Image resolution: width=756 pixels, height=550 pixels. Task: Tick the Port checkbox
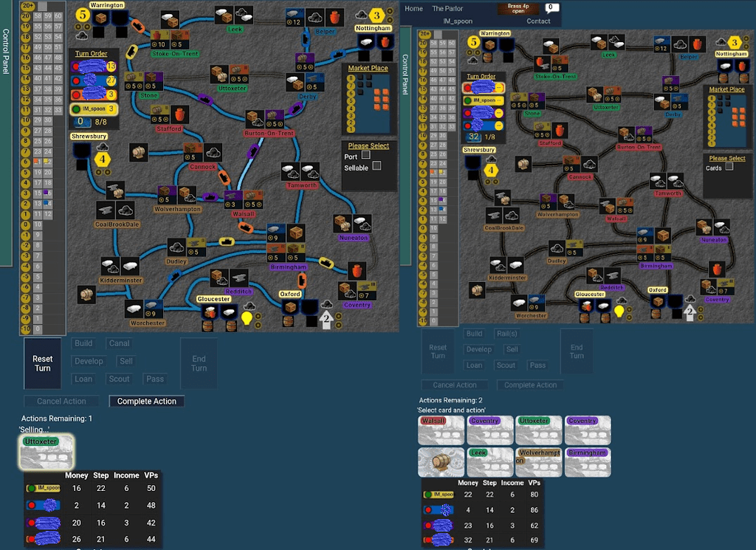click(x=366, y=156)
